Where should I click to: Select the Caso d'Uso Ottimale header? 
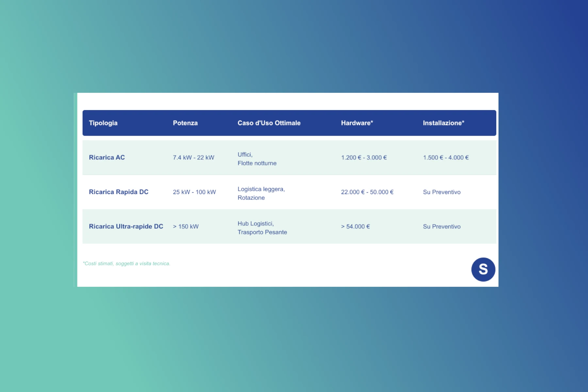point(269,123)
